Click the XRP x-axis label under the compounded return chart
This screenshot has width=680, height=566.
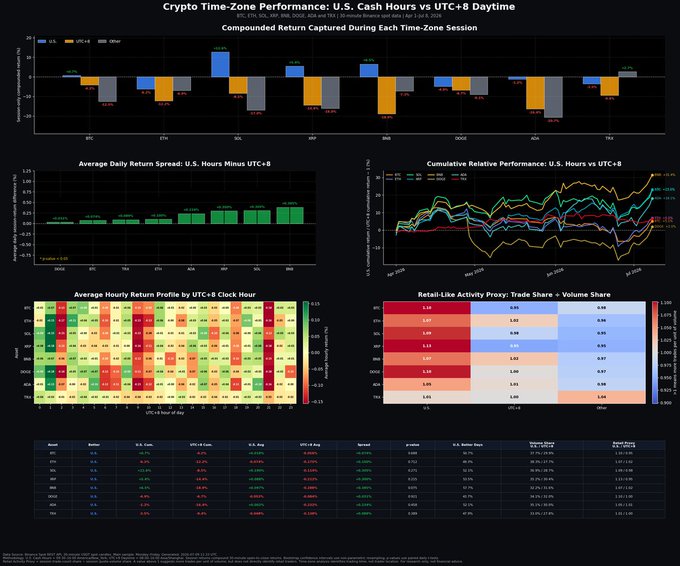[312, 138]
